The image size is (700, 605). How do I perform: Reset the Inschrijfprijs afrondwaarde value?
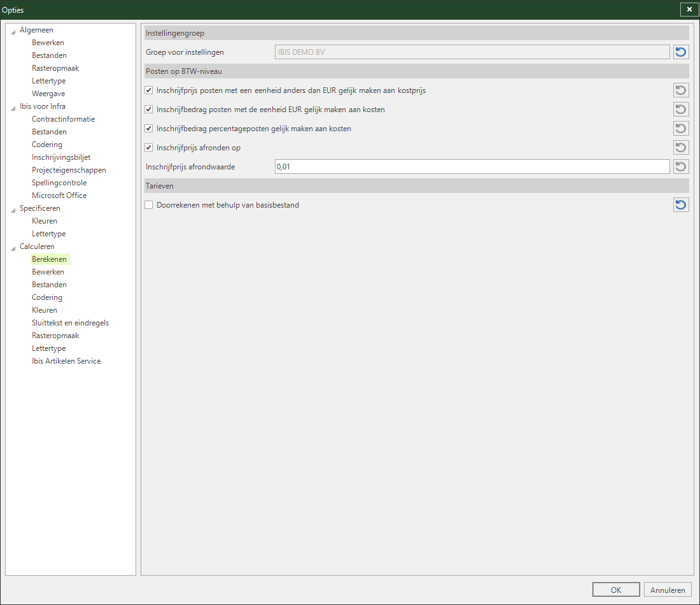click(x=681, y=167)
